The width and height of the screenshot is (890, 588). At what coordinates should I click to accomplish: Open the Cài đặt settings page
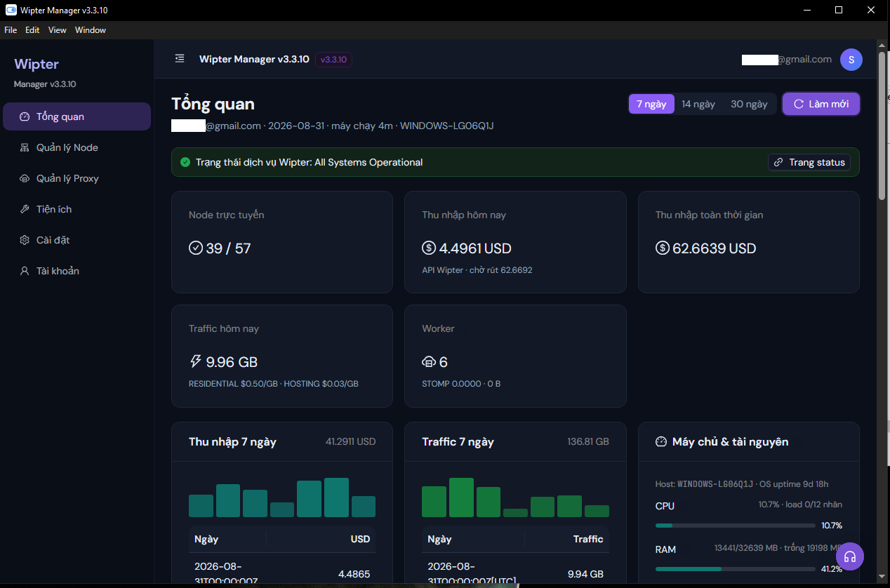coord(77,240)
